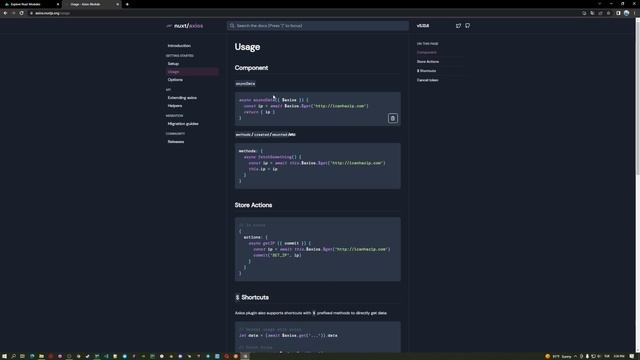Open Extending axios in sidebar

tap(182, 98)
